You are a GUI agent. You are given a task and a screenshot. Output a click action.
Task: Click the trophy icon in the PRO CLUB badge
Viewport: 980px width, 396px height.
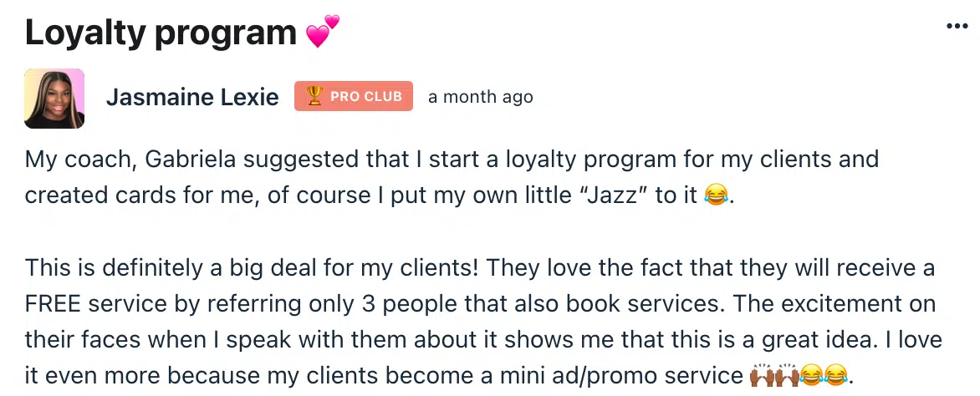314,97
